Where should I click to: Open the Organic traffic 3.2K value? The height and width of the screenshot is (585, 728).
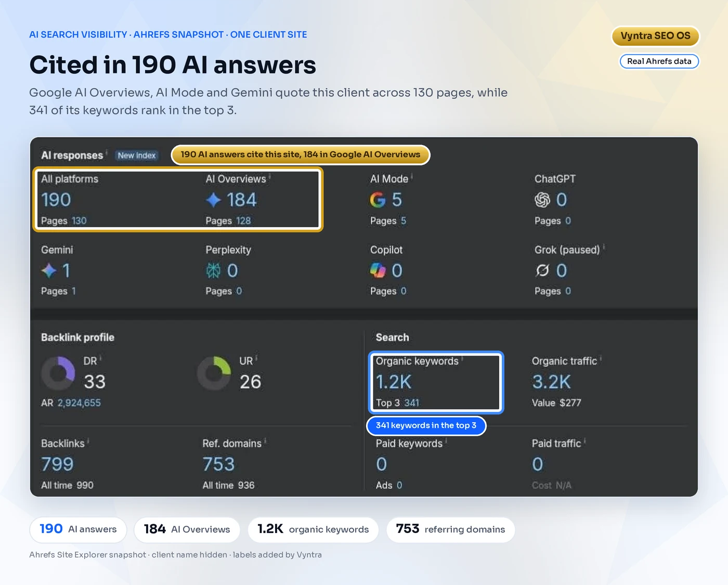click(x=551, y=382)
